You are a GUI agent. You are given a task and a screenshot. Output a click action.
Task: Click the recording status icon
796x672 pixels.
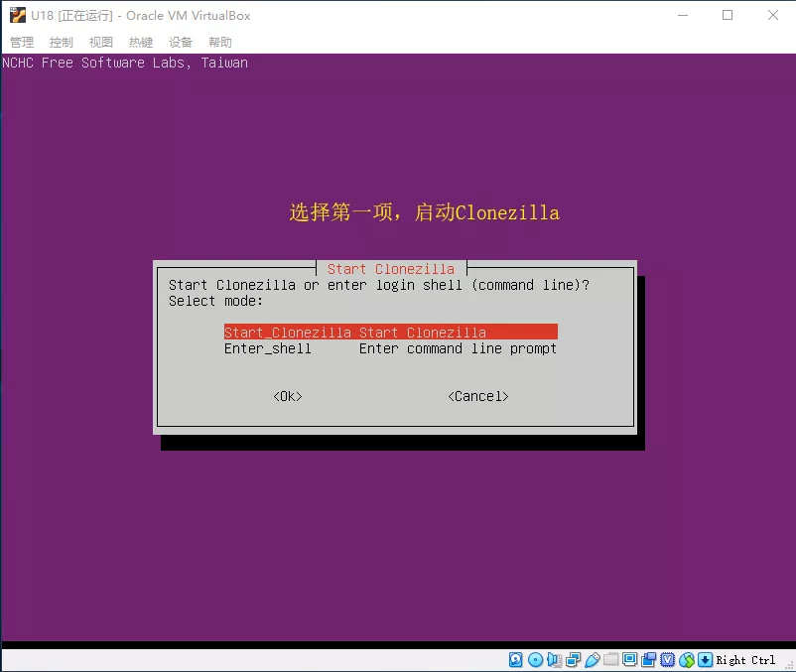[648, 659]
